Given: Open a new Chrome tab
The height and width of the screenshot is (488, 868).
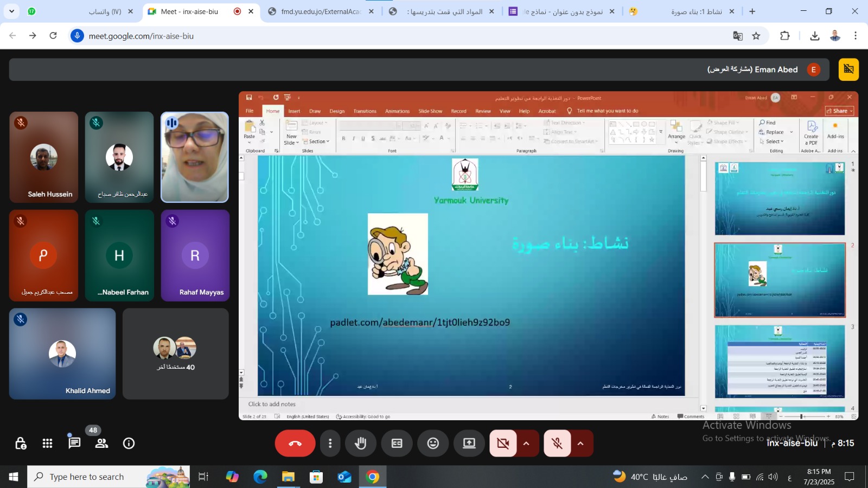Looking at the screenshot, I should [x=752, y=11].
